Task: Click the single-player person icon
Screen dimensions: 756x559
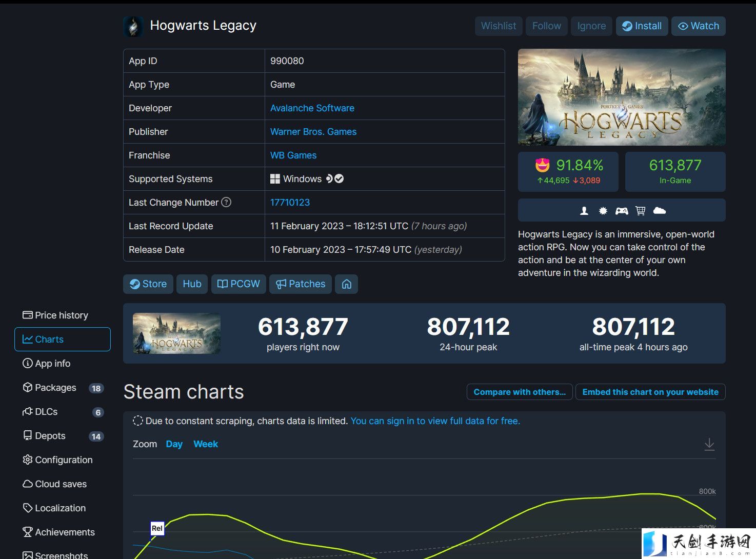Action: 584,210
